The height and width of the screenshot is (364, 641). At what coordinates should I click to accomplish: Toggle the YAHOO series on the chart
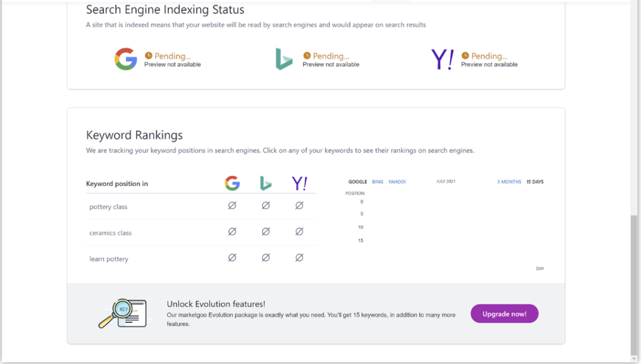pyautogui.click(x=397, y=181)
